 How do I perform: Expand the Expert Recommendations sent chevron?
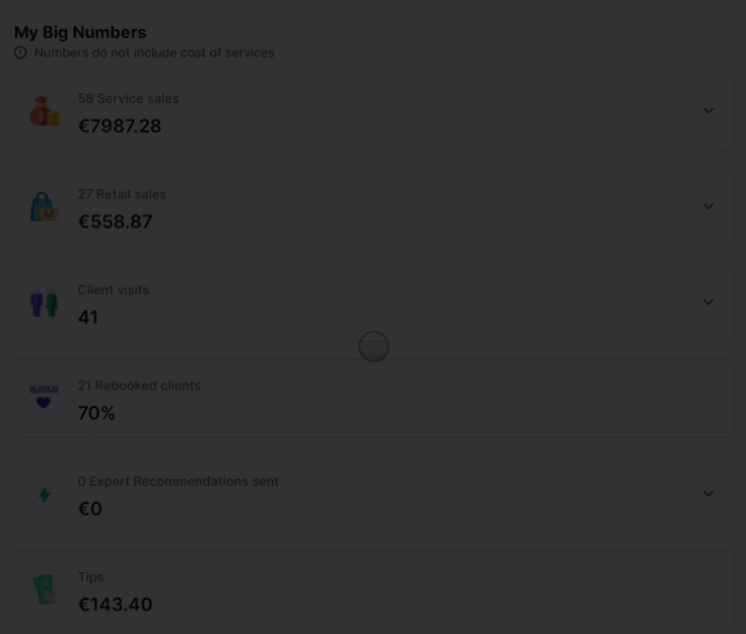point(708,494)
